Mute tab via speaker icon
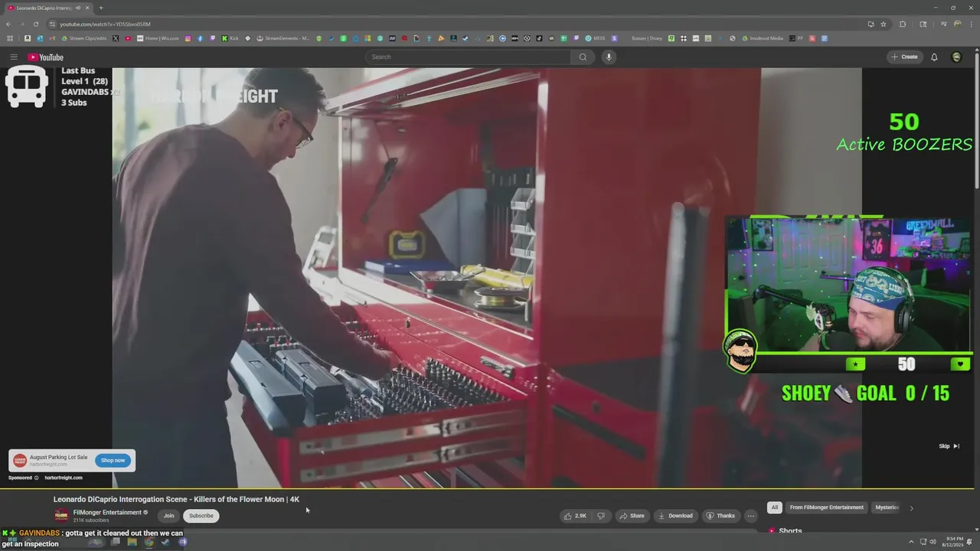The image size is (980, 551). click(x=77, y=8)
